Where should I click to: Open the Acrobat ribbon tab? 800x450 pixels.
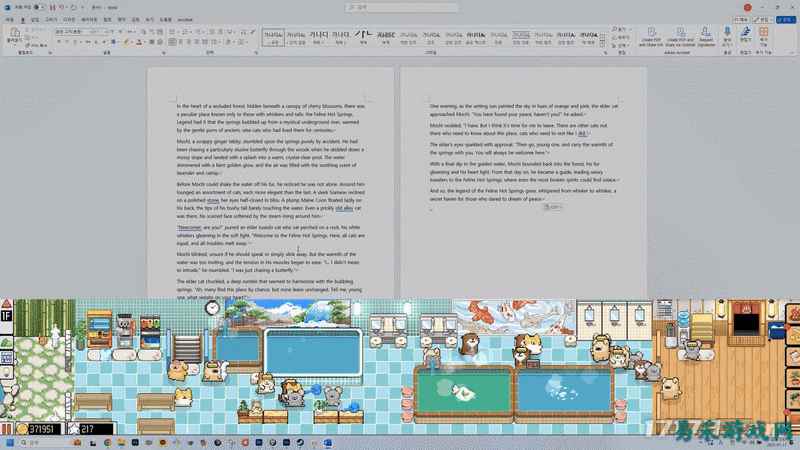185,18
